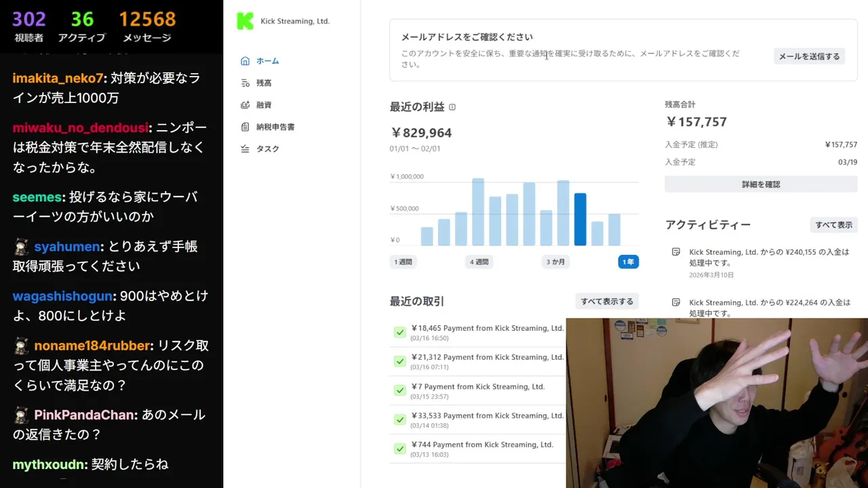Click the メールアドレスをご確認ください heading
The width and height of the screenshot is (868, 488).
click(x=467, y=37)
